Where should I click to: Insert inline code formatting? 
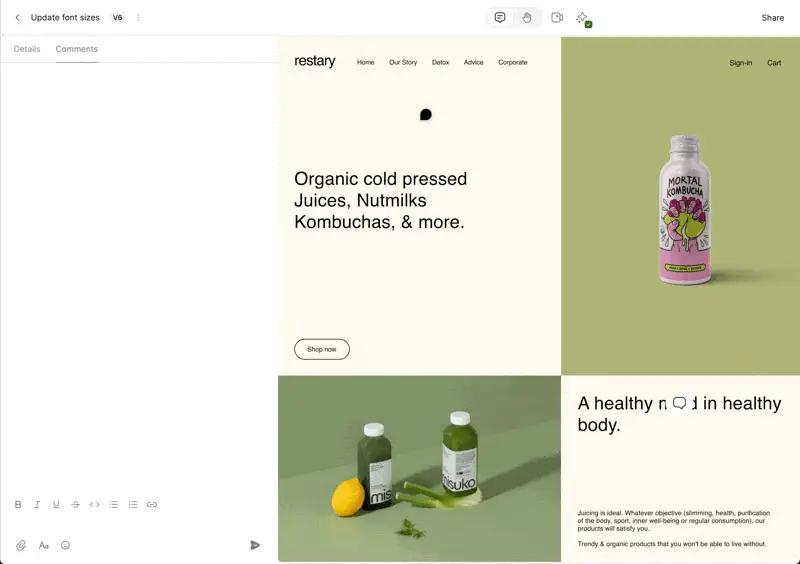coord(94,504)
